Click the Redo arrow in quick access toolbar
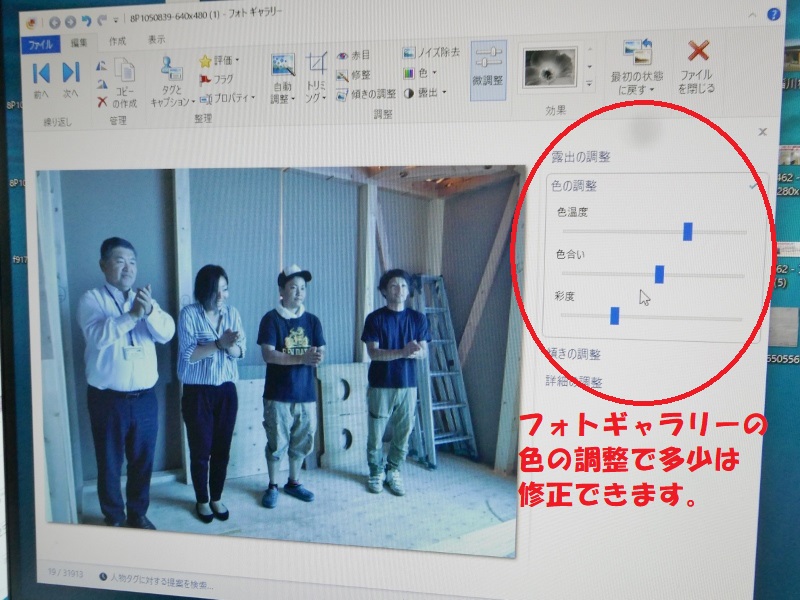This screenshot has height=600, width=800. point(103,20)
